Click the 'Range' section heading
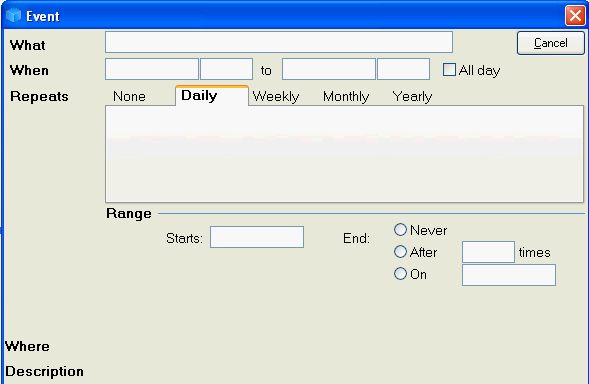This screenshot has width=589, height=384. (x=129, y=213)
